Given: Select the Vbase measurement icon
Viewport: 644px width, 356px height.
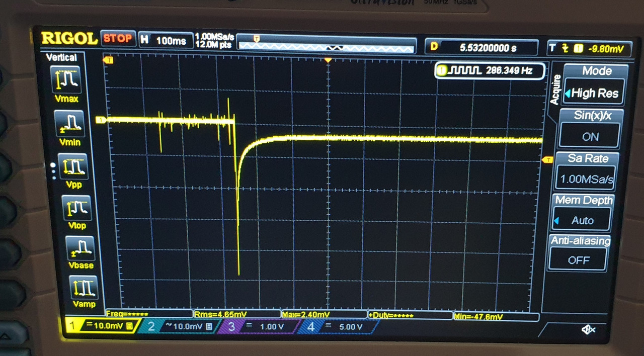Looking at the screenshot, I should 79,249.
